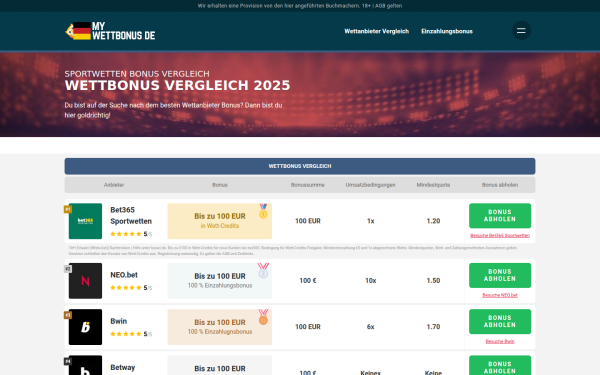Click the #3 rank badge
The width and height of the screenshot is (600, 375).
tap(68, 315)
